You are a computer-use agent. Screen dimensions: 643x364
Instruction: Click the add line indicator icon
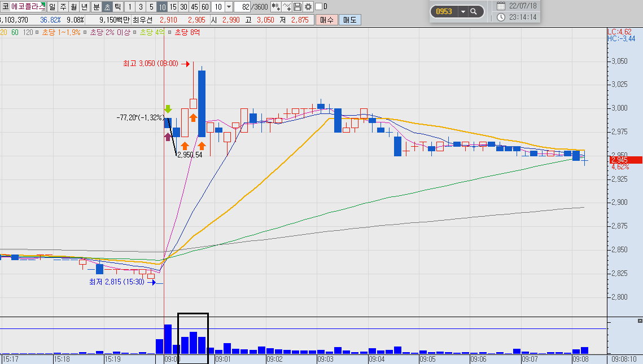(x=287, y=7)
